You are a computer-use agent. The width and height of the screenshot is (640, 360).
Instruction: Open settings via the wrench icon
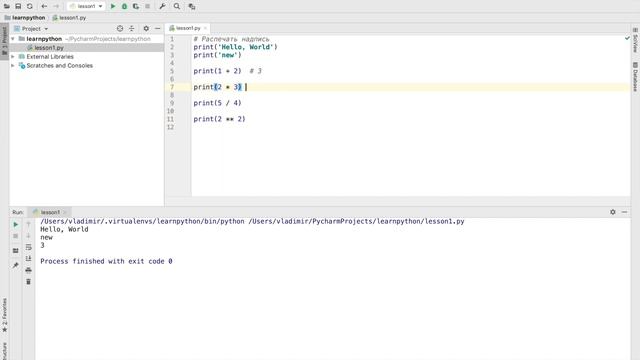tap(162, 6)
